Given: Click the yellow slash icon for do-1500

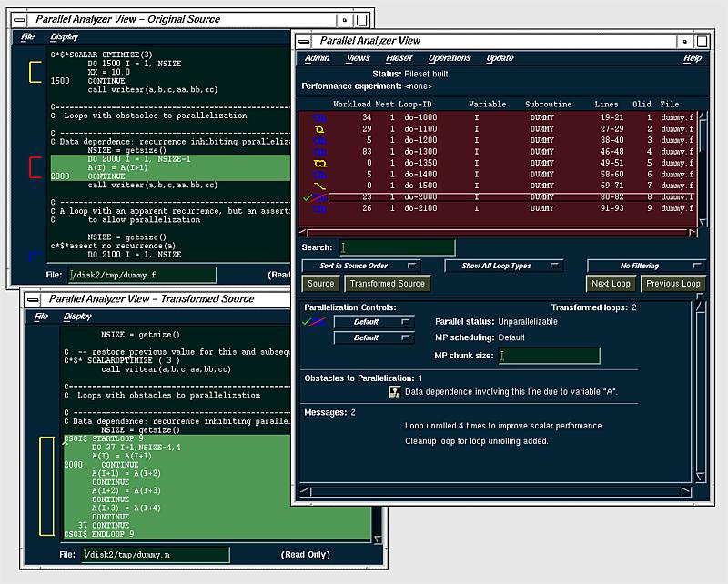Looking at the screenshot, I should click(319, 186).
